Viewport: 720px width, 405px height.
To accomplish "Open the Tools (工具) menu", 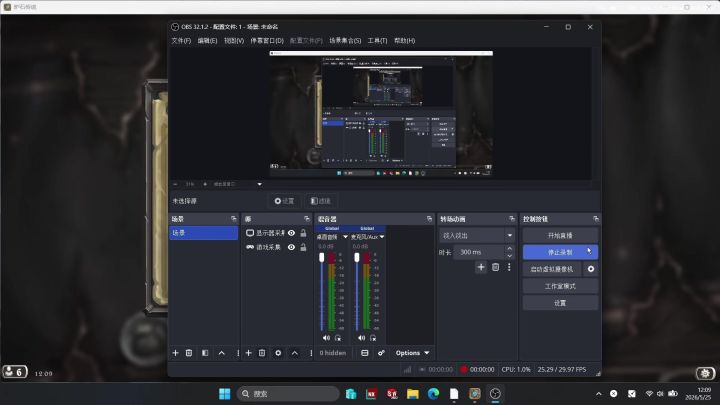I will click(377, 40).
